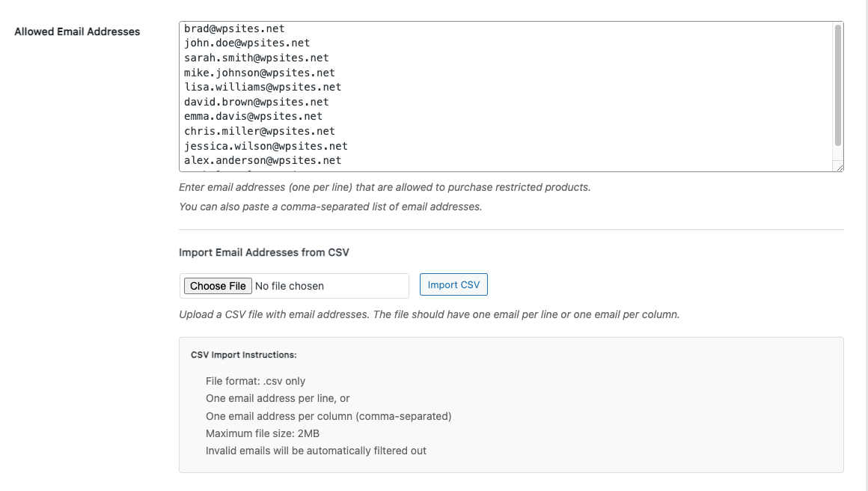Click the alex.anderson@wpsites.net line

[x=263, y=160]
